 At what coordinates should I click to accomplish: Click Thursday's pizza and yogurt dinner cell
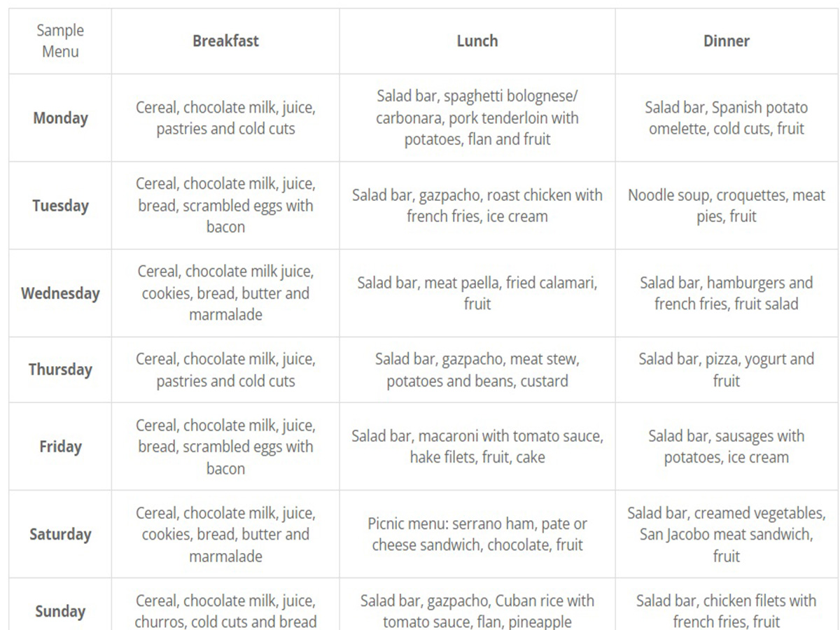727,370
